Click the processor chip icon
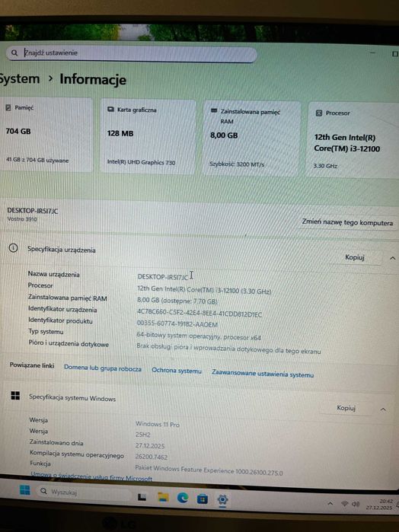 point(318,113)
